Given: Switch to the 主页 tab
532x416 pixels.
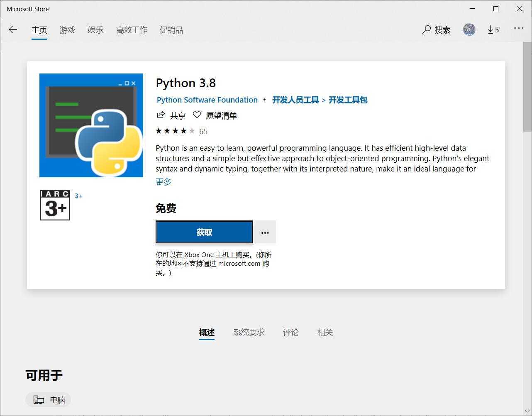Looking at the screenshot, I should tap(39, 30).
